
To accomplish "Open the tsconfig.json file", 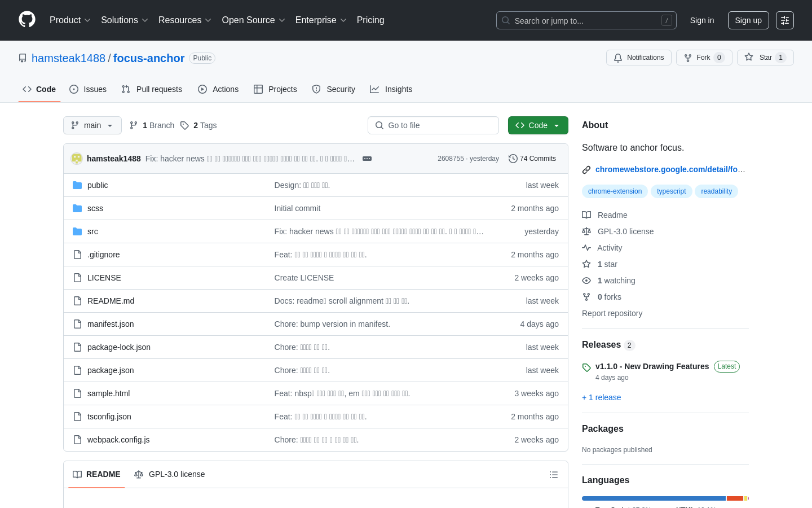I will tap(109, 417).
